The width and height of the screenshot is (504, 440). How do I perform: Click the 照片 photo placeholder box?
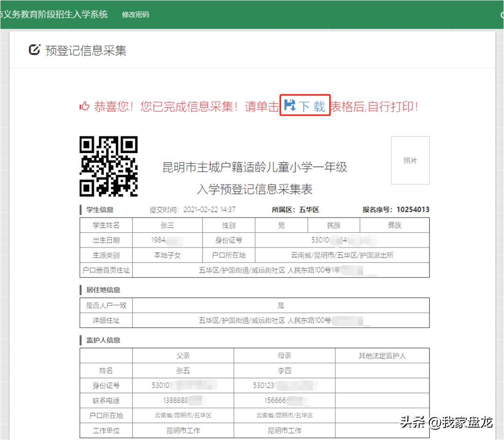click(410, 160)
